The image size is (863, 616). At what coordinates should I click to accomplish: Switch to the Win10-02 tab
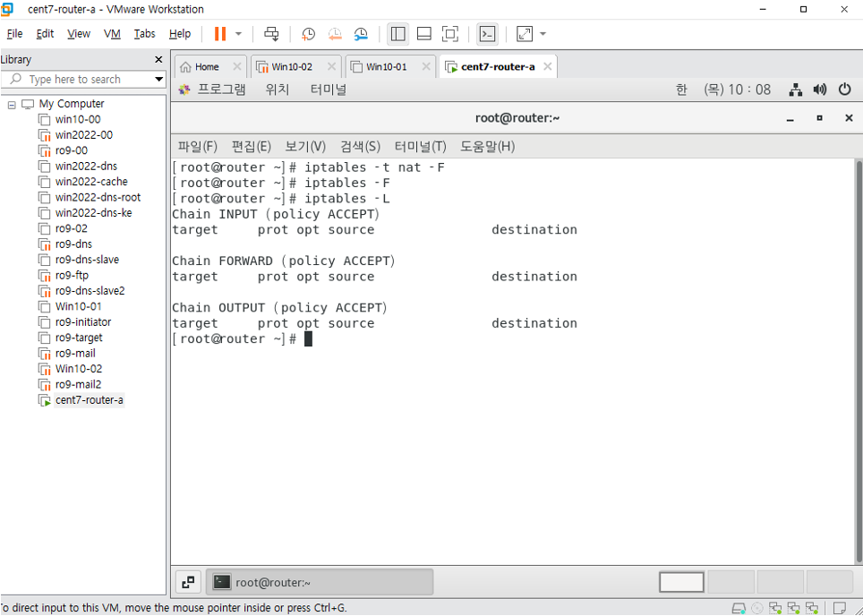(x=292, y=66)
